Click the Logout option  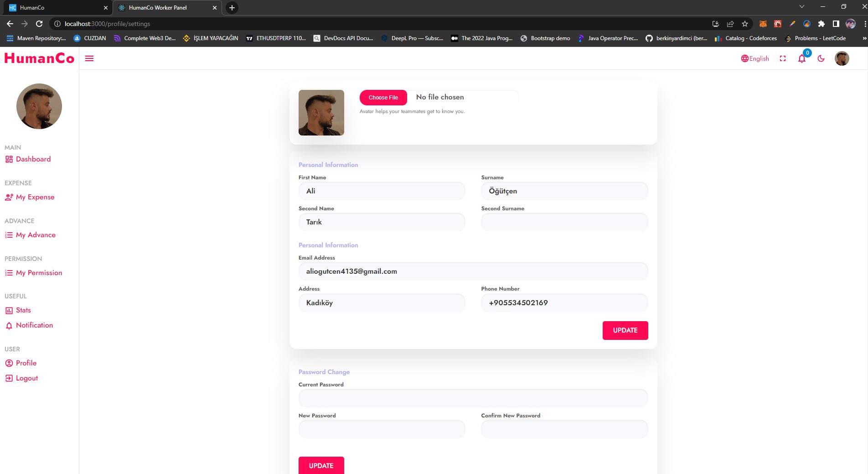pyautogui.click(x=26, y=378)
